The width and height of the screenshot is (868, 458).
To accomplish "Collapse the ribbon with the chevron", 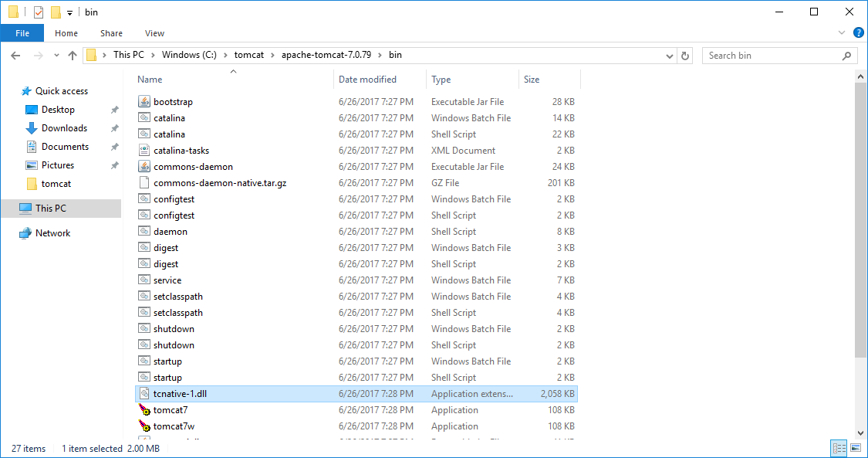I will [843, 32].
